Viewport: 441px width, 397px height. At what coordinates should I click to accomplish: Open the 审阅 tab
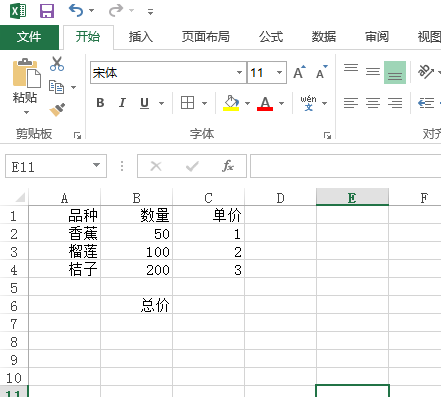click(x=377, y=37)
